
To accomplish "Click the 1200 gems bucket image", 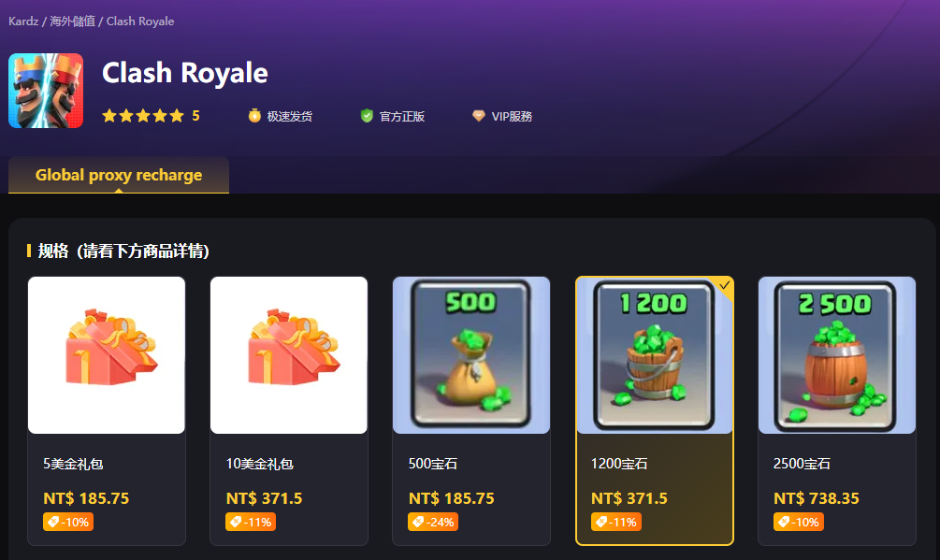I will [x=654, y=355].
